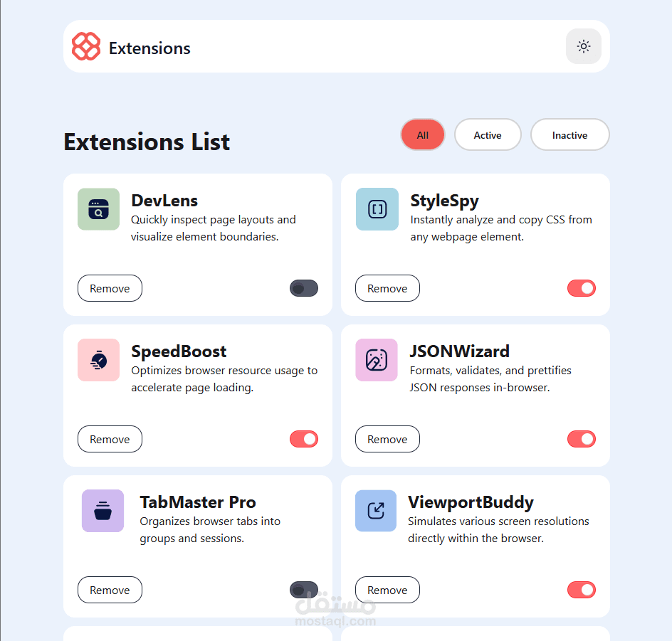
Task: Remove the StyleSpy extension
Action: (x=387, y=288)
